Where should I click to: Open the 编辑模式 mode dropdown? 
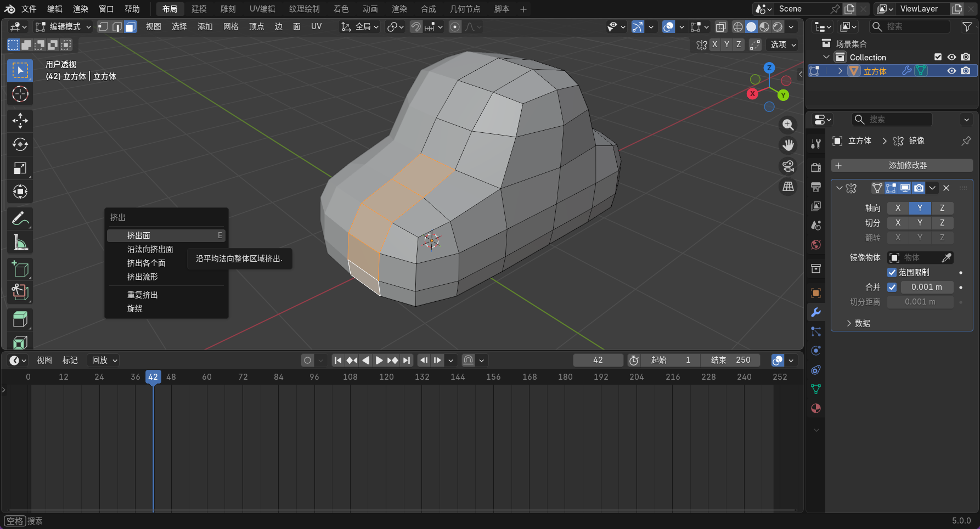(x=63, y=27)
